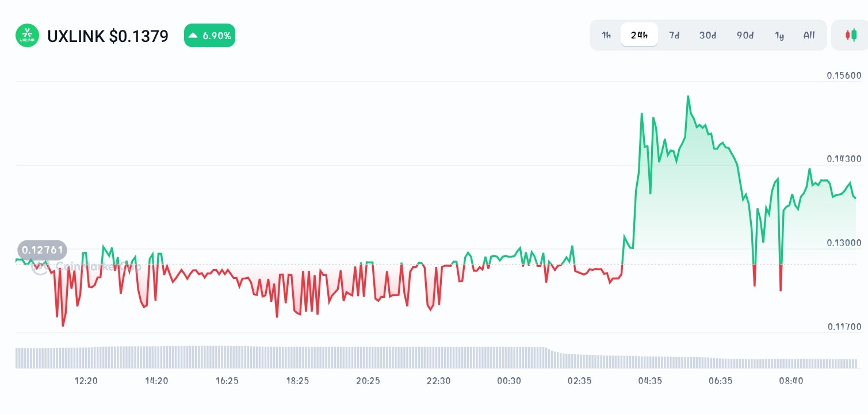View the 90d price chart
The image size is (868, 414).
744,35
